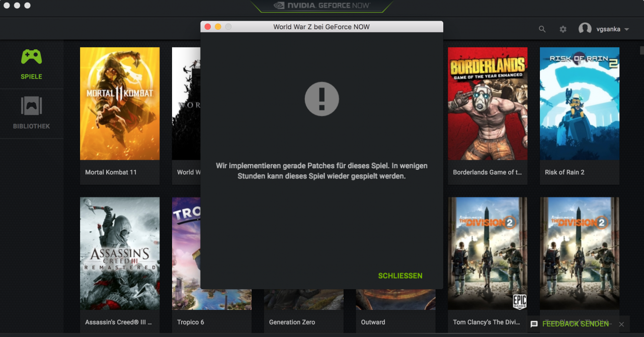644x337 pixels.
Task: Open the search icon in the top bar
Action: point(542,29)
